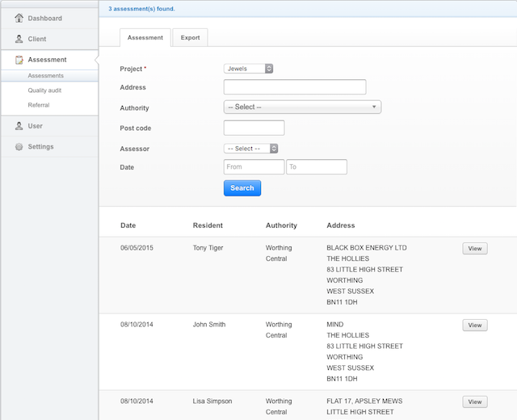
Task: Focus the Post code input field
Action: point(254,128)
